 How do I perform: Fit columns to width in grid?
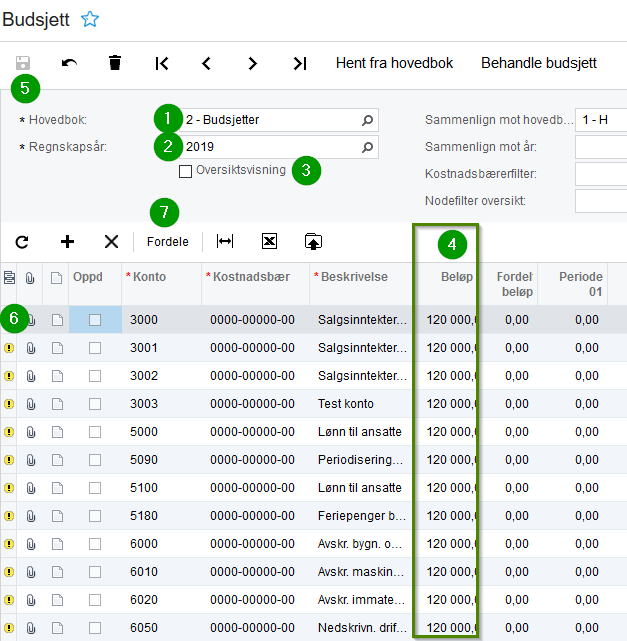click(x=225, y=241)
